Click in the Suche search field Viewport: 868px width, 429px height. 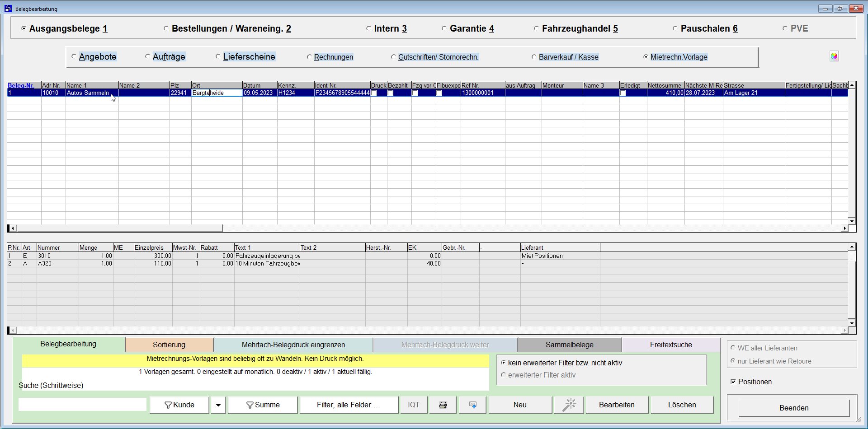[82, 404]
